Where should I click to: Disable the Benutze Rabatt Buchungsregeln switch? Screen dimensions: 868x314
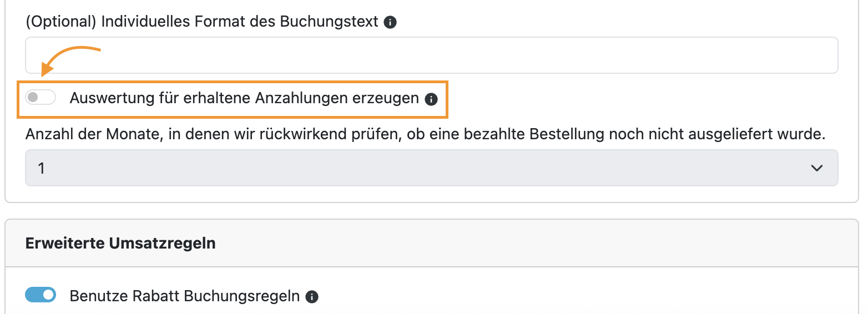pos(41,295)
